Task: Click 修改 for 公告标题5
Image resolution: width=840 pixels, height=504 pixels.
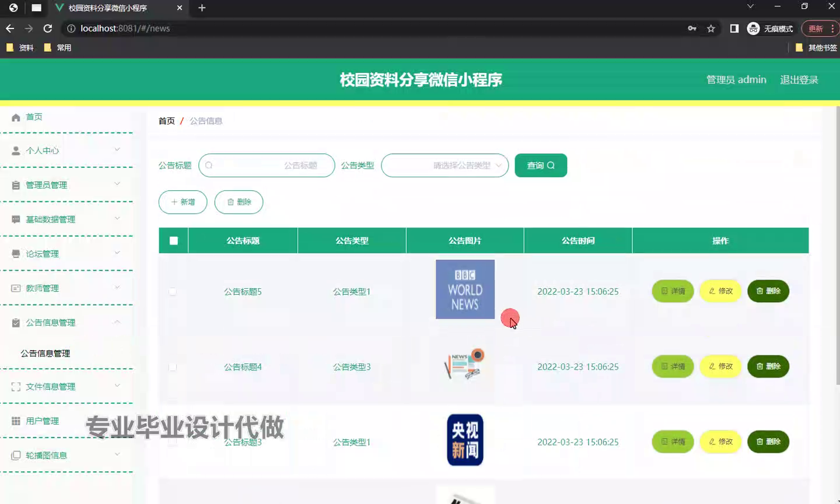Action: click(x=720, y=291)
